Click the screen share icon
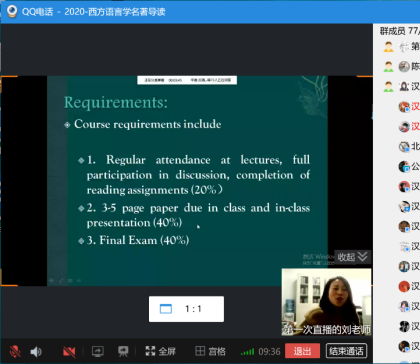Image resolution: width=420 pixels, height=364 pixels. [98, 351]
